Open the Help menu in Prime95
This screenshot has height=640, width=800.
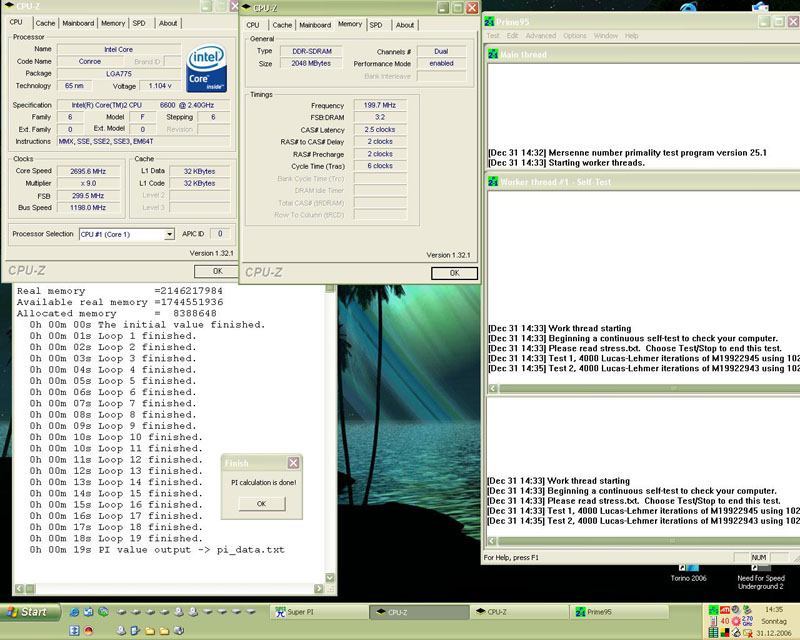pos(632,35)
